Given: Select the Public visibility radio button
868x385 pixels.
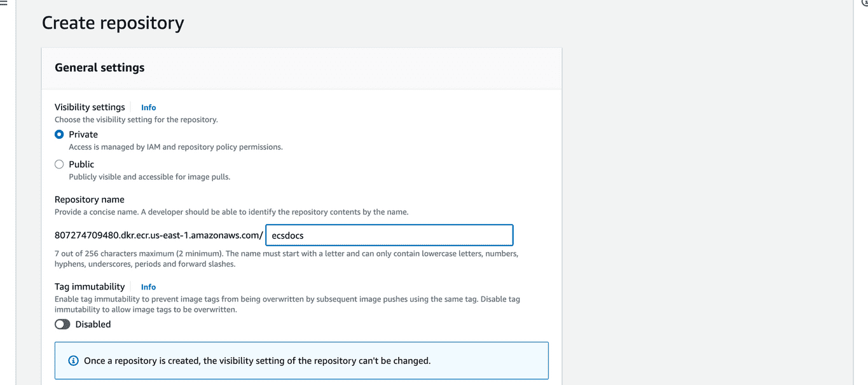Looking at the screenshot, I should coord(59,164).
